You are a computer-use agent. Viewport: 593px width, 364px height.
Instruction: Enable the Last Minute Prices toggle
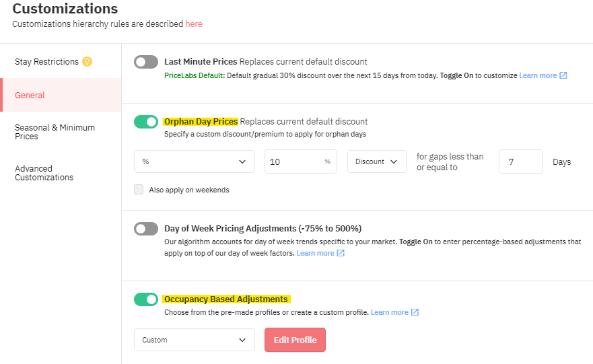[x=146, y=62]
